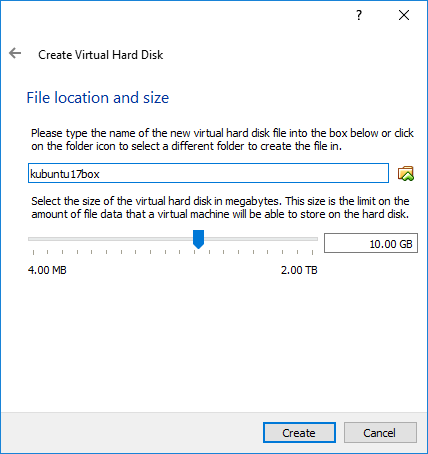Click the Create Virtual Hard Disk title
Image resolution: width=428 pixels, height=454 pixels.
[101, 55]
